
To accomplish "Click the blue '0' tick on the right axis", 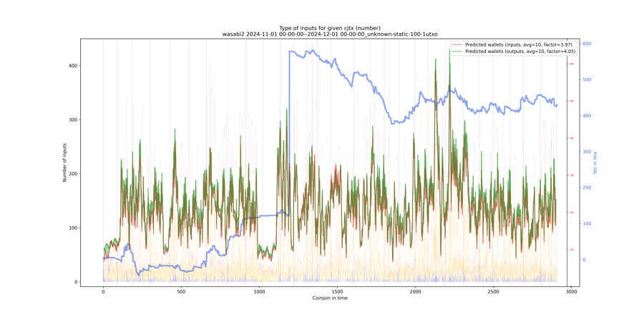I will click(x=584, y=260).
